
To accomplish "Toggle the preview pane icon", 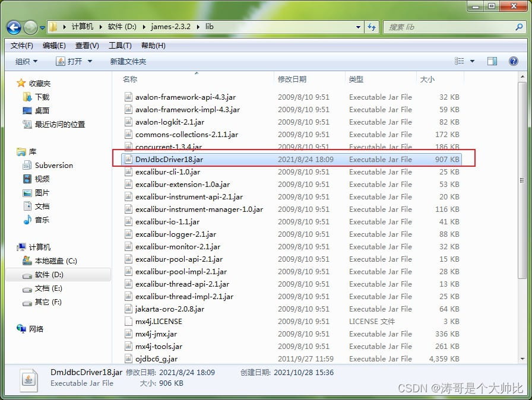I will point(492,61).
